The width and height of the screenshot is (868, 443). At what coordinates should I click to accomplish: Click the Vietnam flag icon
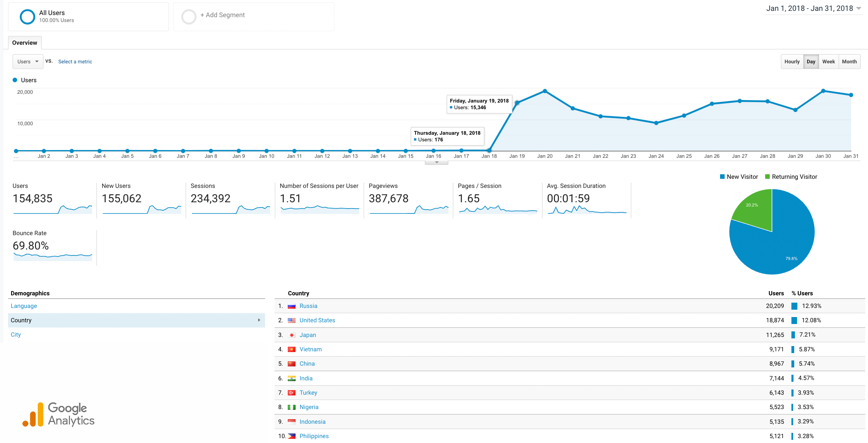[x=292, y=350]
